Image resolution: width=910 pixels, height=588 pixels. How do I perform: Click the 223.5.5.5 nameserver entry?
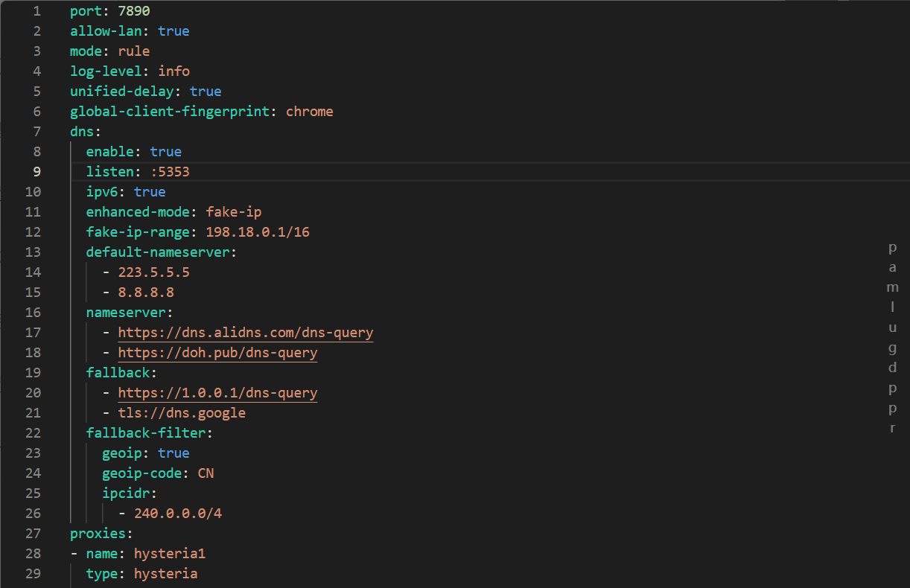tap(153, 272)
